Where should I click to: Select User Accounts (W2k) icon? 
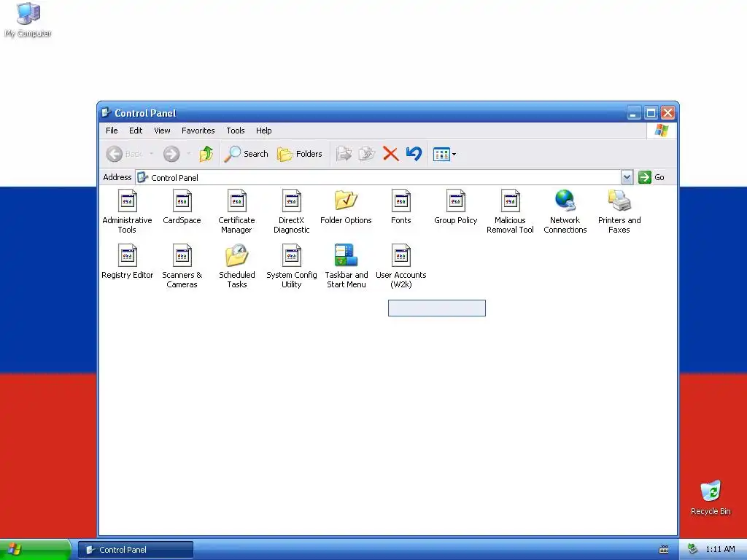[401, 256]
